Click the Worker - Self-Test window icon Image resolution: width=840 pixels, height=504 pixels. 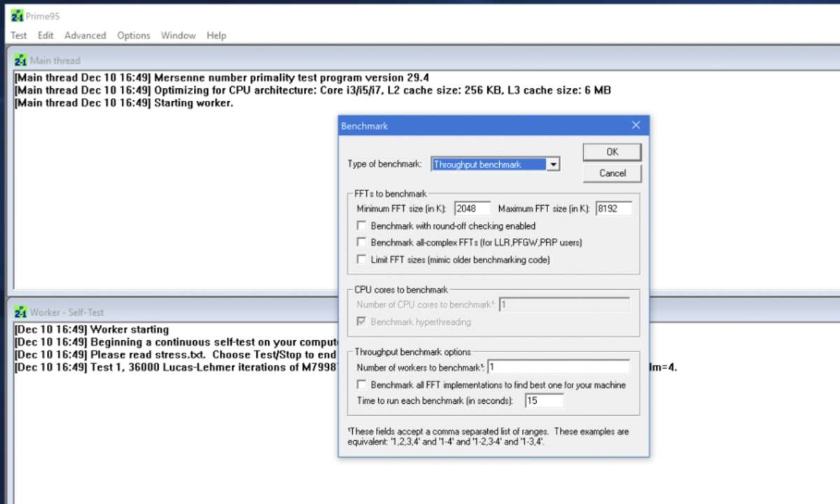20,312
